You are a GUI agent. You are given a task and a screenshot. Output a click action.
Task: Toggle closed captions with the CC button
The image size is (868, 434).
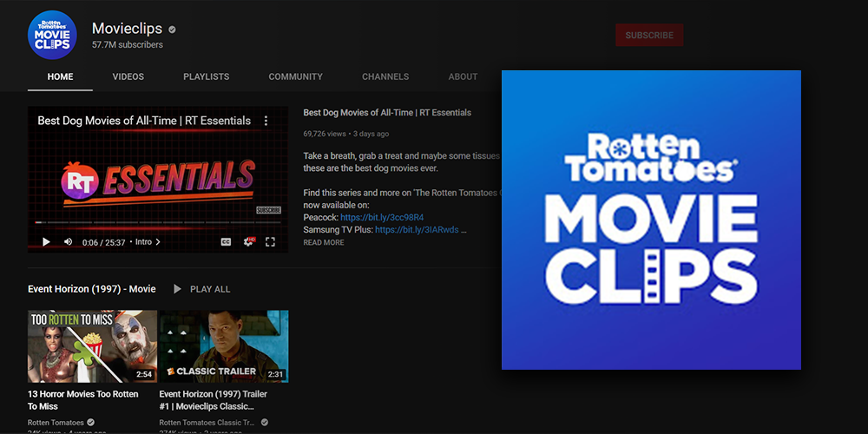click(x=226, y=242)
